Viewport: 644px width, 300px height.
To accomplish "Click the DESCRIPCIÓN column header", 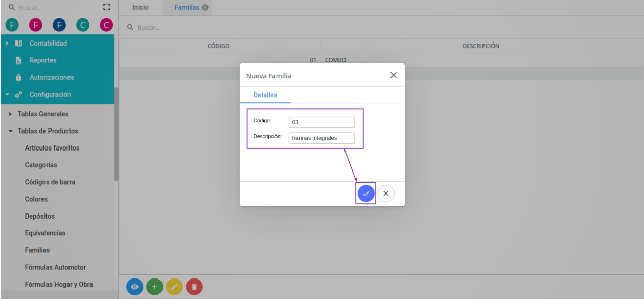I will tap(481, 46).
